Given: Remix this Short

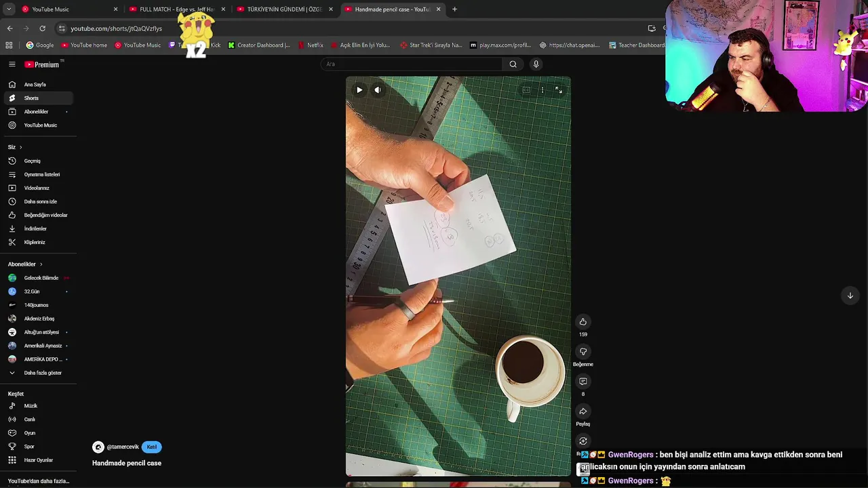Looking at the screenshot, I should 583,441.
